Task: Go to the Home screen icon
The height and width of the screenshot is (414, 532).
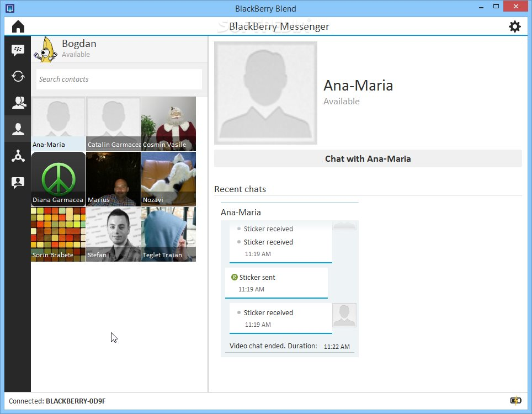Action: point(18,26)
